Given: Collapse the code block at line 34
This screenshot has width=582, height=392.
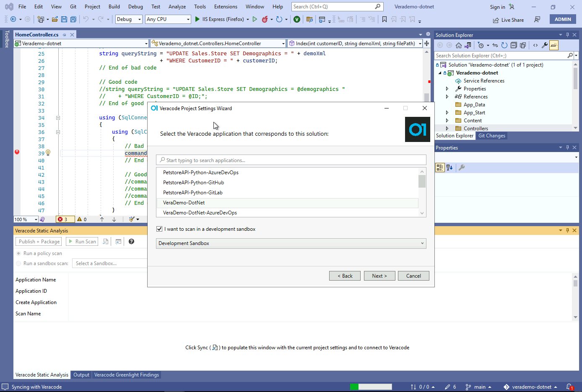Looking at the screenshot, I should (58, 118).
